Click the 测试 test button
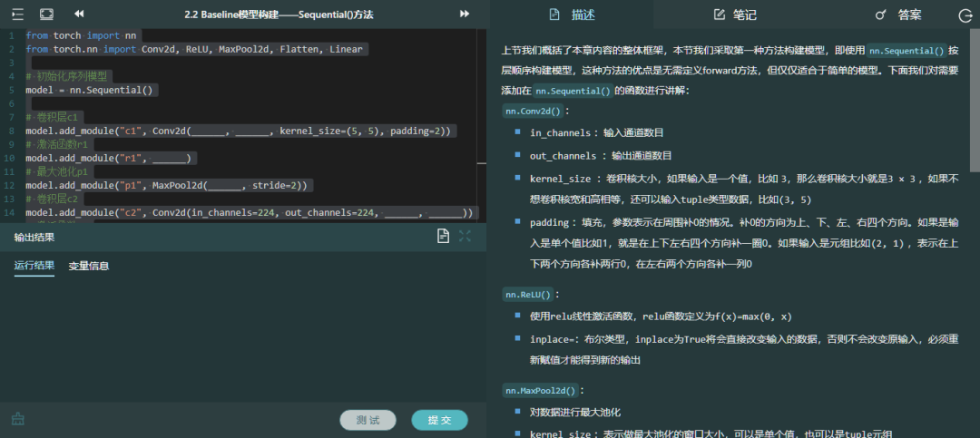The image size is (980, 438). (368, 421)
